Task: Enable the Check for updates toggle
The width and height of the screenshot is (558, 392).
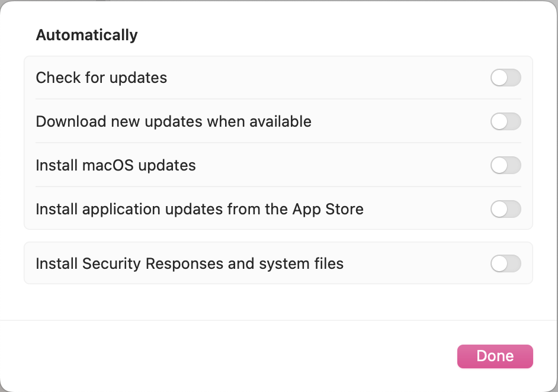Action: pyautogui.click(x=506, y=78)
